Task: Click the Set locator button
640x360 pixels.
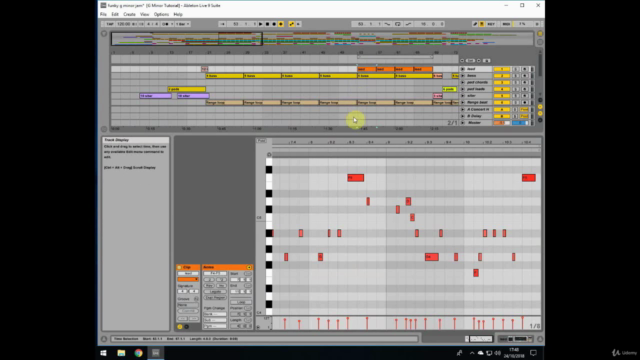Action: (470, 60)
